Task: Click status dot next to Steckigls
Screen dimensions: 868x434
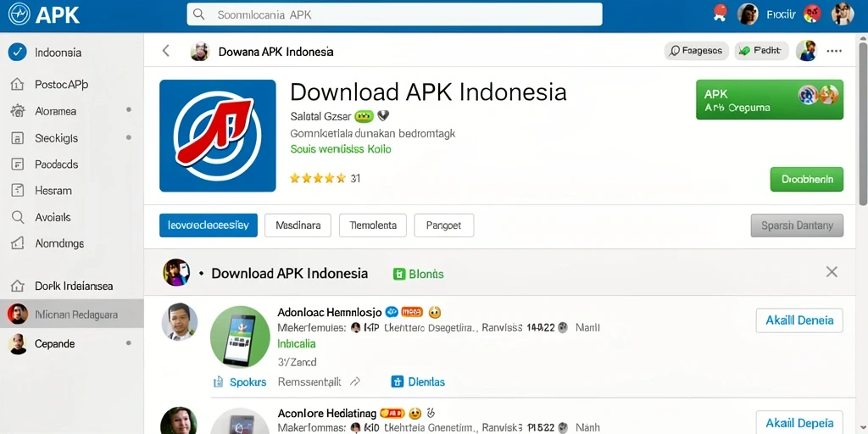Action: (129, 136)
